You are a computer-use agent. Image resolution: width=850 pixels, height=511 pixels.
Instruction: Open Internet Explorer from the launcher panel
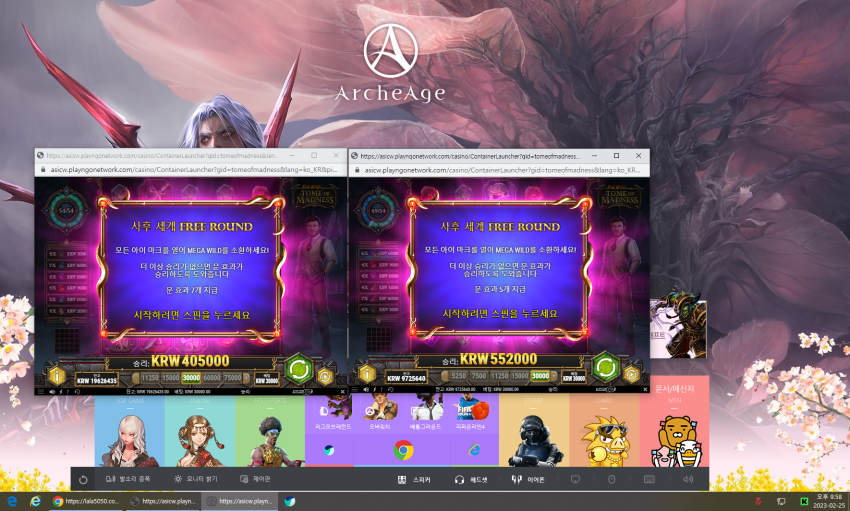point(474,450)
